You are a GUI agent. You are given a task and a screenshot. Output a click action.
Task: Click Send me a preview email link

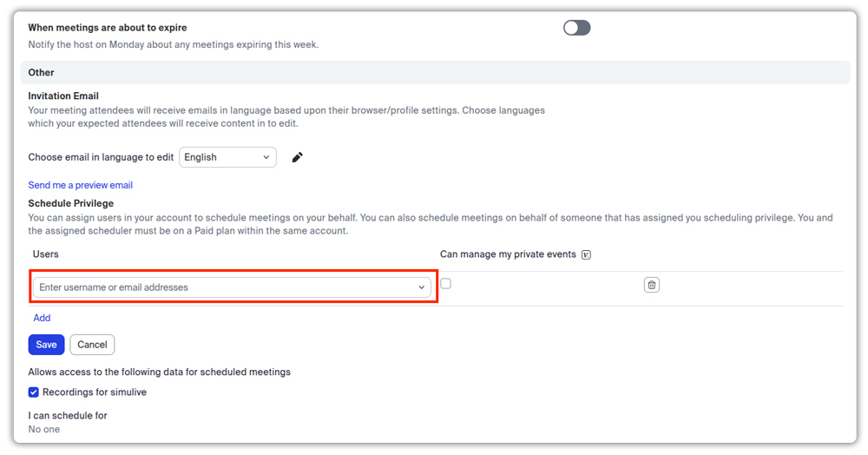[80, 185]
